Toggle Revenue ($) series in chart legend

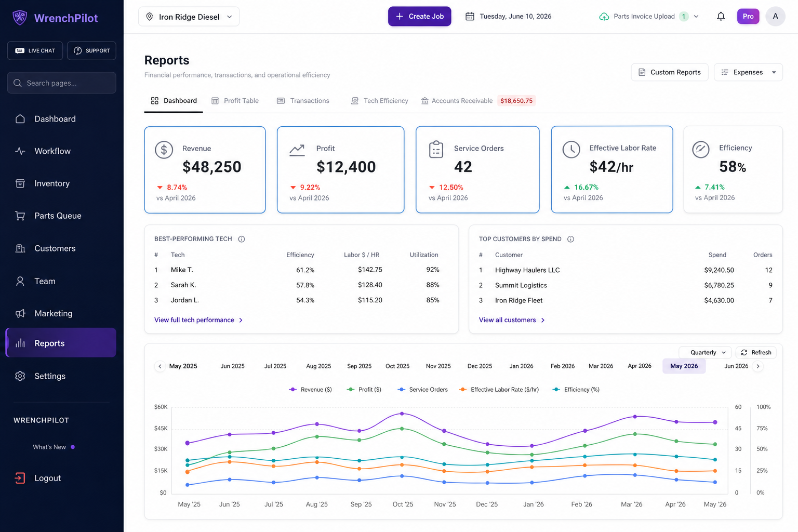coord(310,390)
